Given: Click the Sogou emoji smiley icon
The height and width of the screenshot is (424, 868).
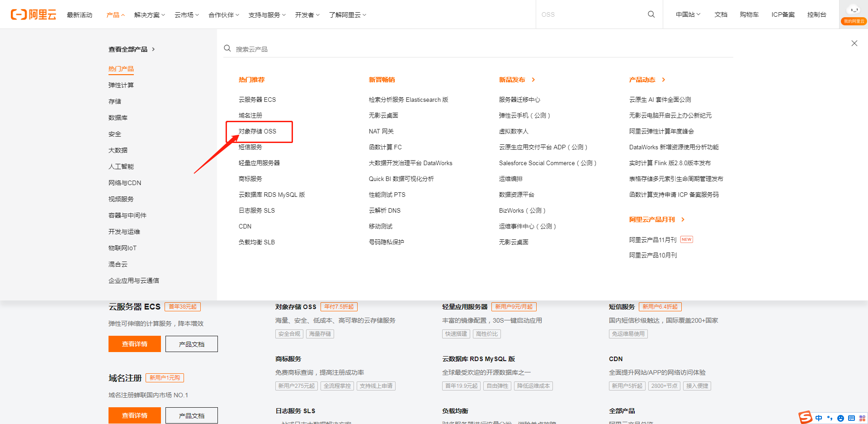Looking at the screenshot, I should (x=840, y=418).
